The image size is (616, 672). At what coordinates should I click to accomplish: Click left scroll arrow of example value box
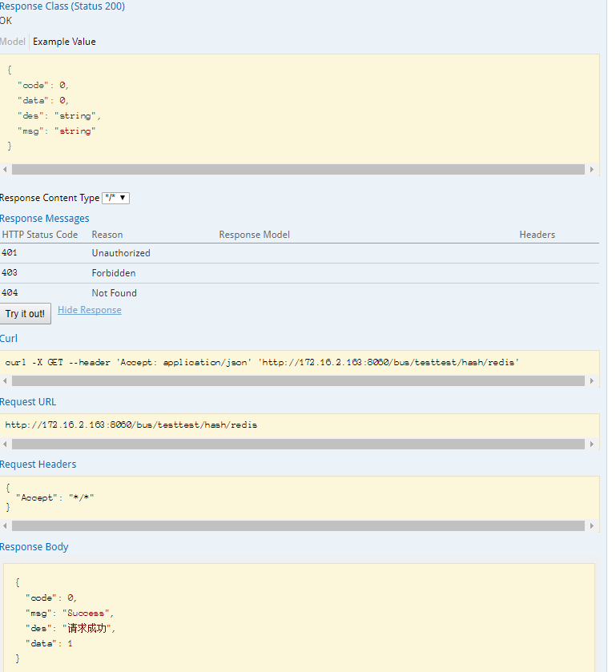click(x=5, y=169)
